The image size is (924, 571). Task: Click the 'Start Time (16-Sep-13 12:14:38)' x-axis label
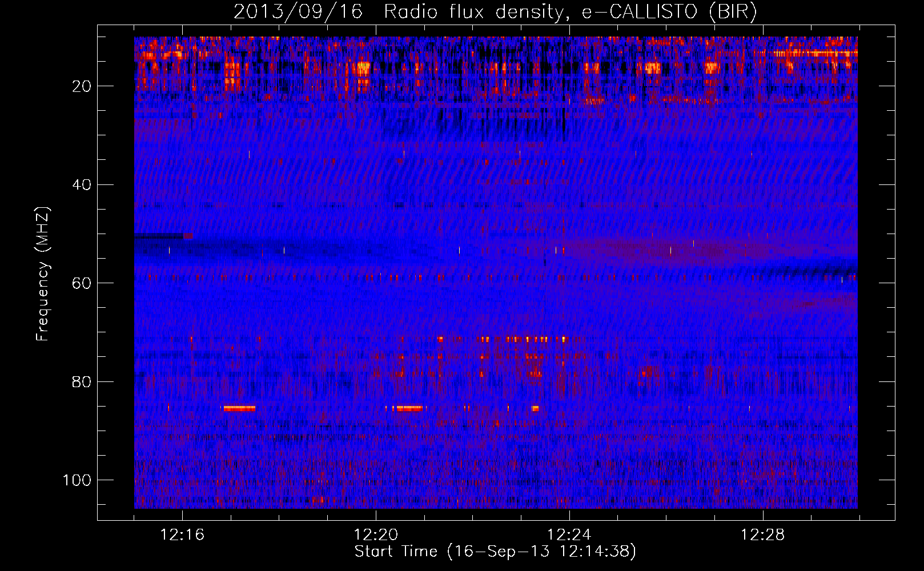(x=495, y=552)
